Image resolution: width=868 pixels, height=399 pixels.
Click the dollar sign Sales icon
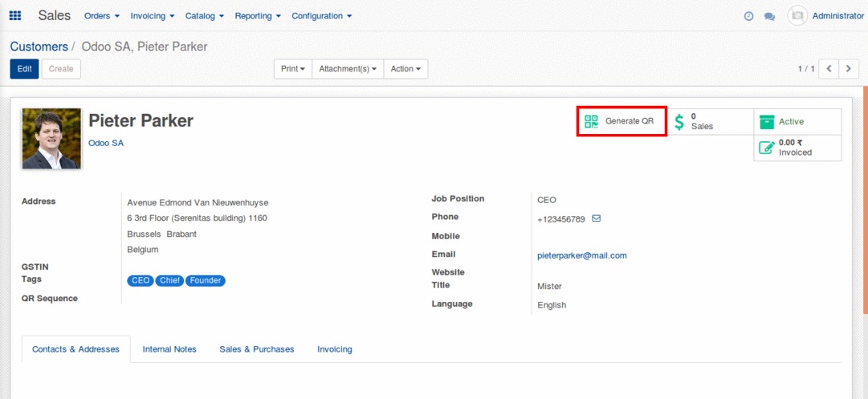coord(679,121)
